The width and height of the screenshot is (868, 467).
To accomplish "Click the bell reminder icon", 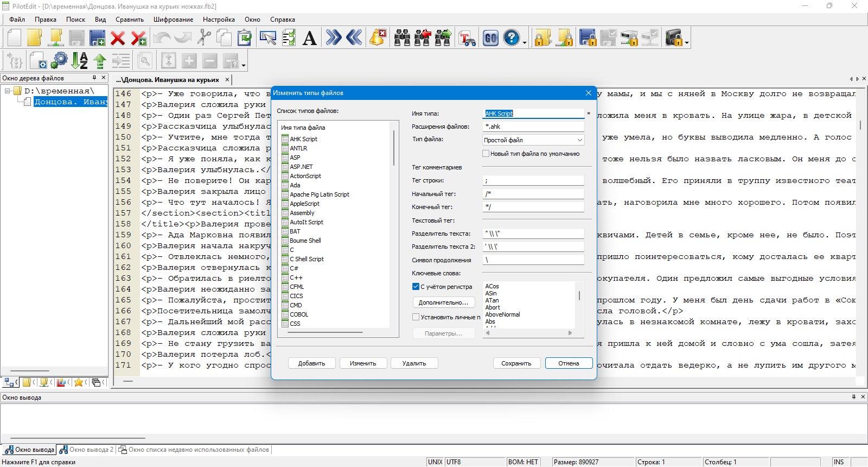I will (x=378, y=38).
